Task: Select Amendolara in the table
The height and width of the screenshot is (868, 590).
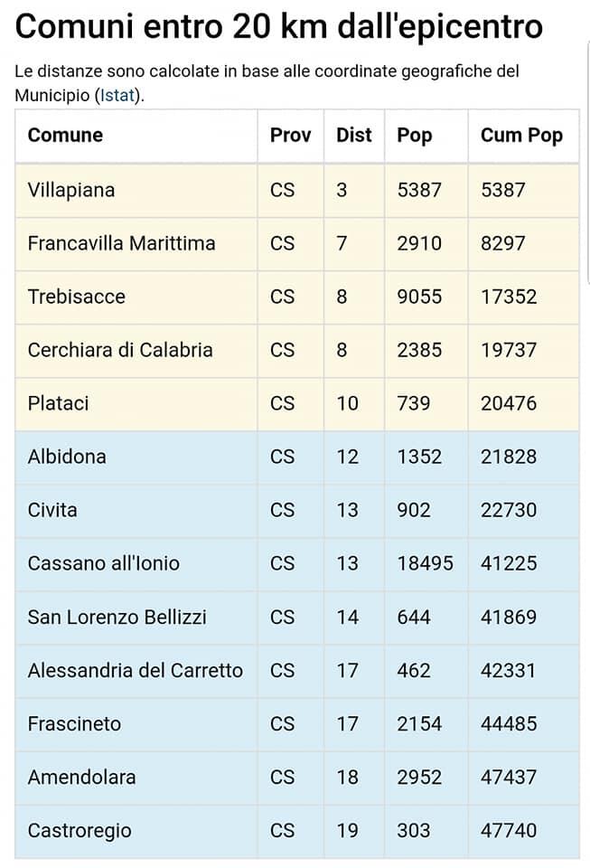Action: [x=82, y=777]
